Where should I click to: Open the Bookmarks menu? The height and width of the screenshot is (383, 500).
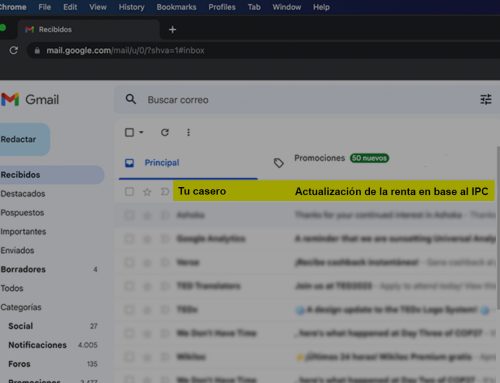point(176,7)
